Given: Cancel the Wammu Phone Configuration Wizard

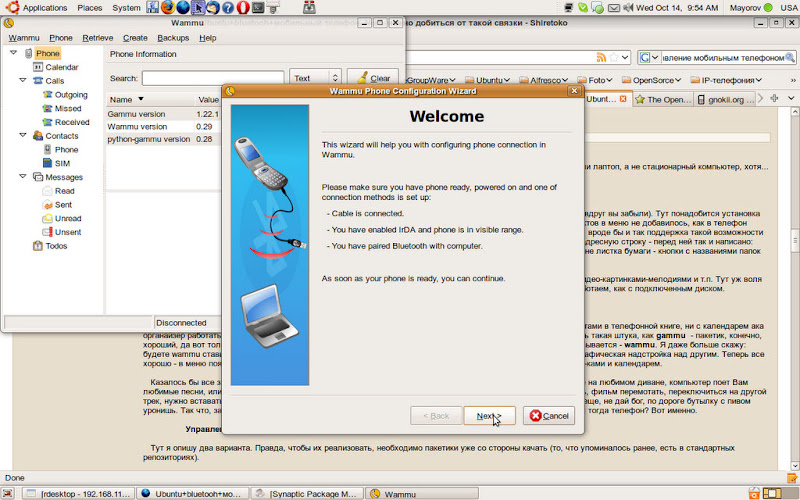Looking at the screenshot, I should click(x=549, y=416).
